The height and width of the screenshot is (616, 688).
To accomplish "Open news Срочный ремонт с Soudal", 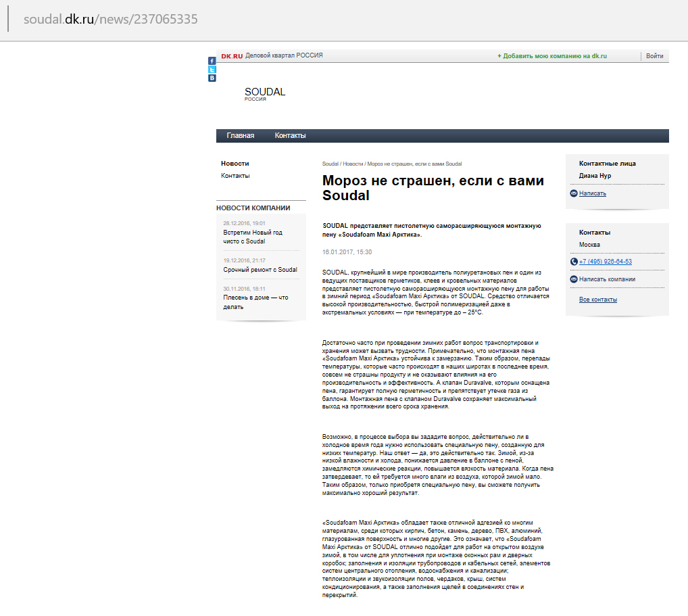I will tap(260, 270).
